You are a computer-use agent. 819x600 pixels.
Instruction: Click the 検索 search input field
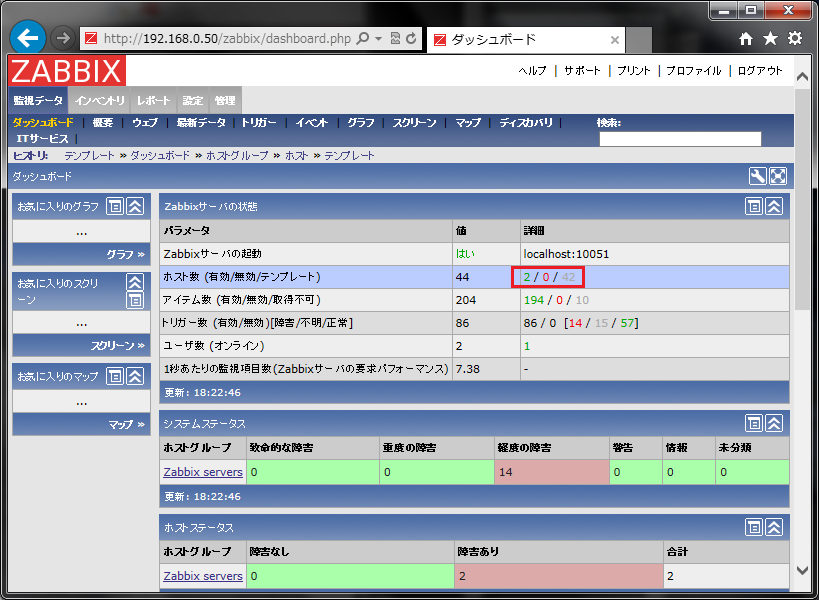pyautogui.click(x=680, y=138)
